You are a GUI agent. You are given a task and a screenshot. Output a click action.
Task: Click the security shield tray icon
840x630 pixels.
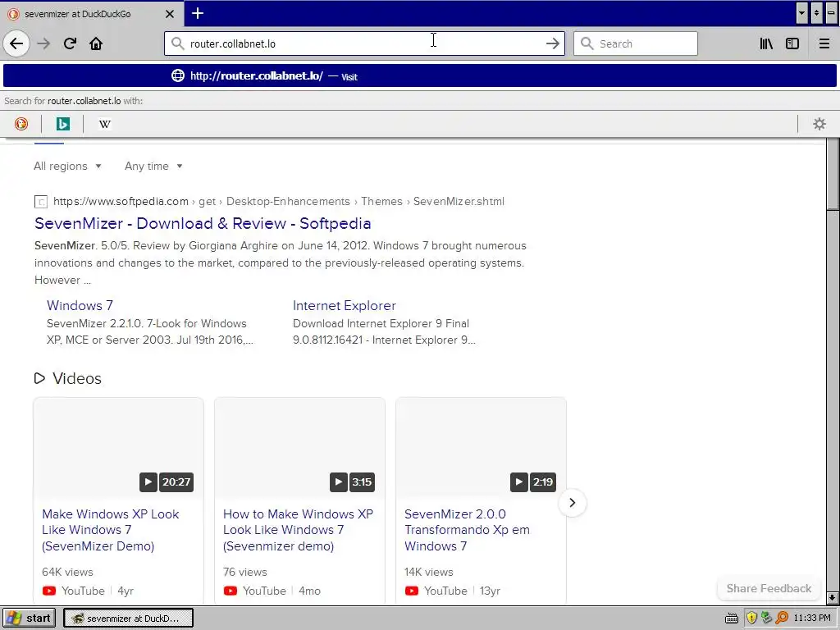[751, 619]
